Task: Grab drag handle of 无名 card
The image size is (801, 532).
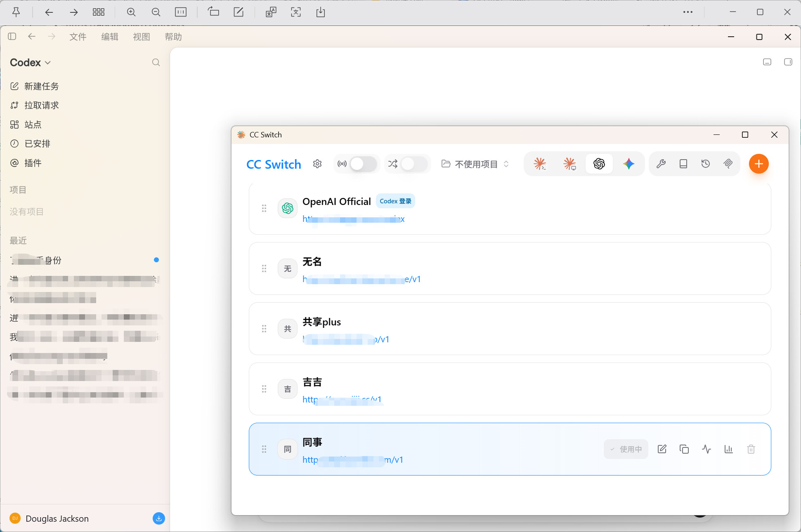Action: [264, 268]
